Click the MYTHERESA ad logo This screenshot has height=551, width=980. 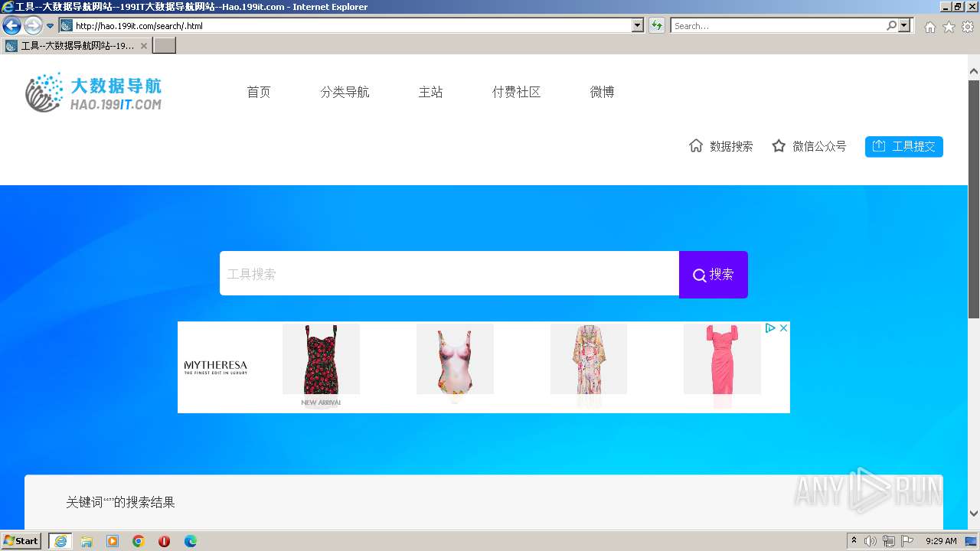(216, 367)
